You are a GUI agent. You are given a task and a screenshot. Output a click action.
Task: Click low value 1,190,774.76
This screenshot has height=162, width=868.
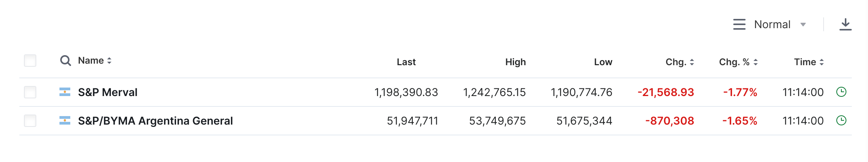[x=581, y=92]
